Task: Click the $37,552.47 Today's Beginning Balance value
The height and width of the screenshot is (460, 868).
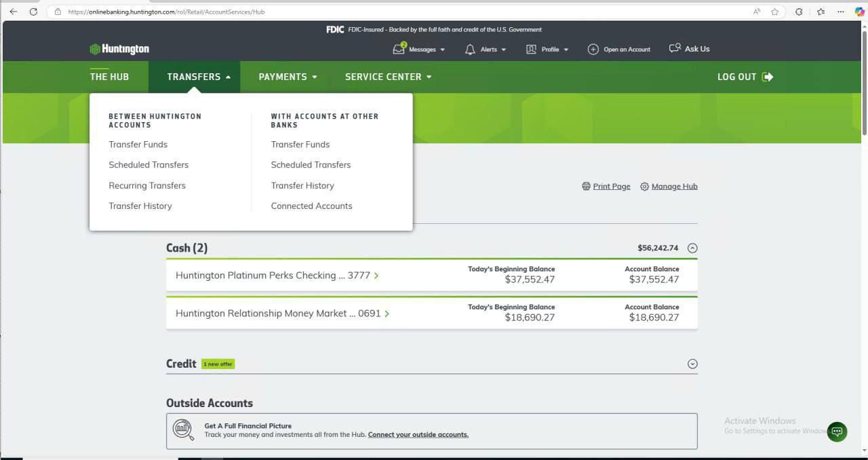Action: (x=530, y=280)
